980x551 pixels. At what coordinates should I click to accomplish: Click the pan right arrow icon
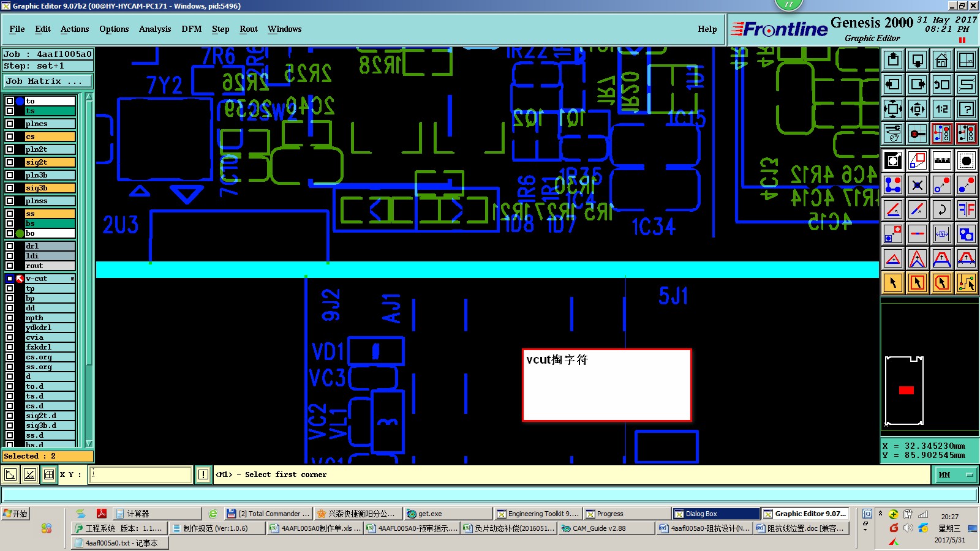918,84
